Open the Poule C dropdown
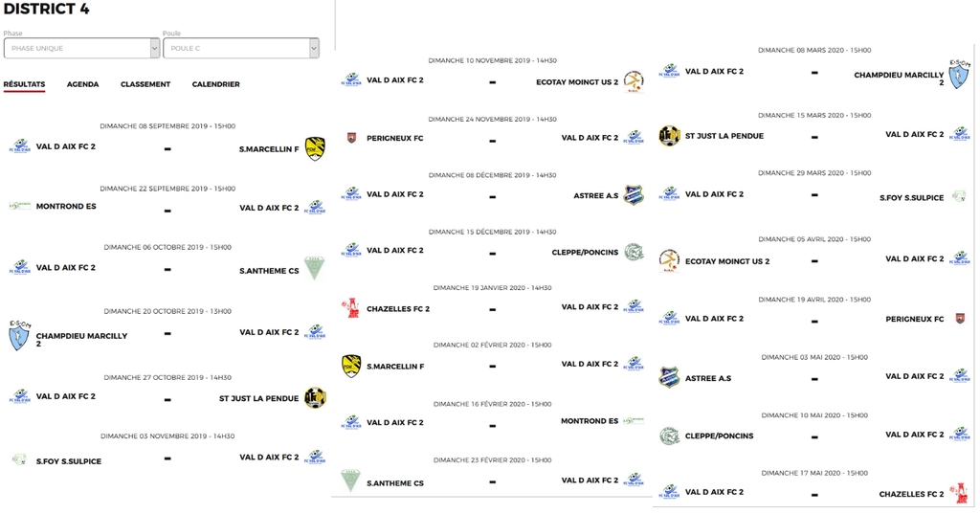Image resolution: width=980 pixels, height=514 pixels. (240, 48)
